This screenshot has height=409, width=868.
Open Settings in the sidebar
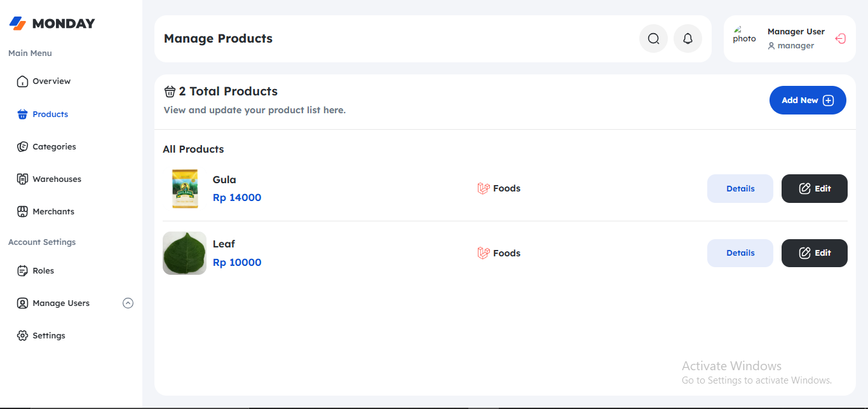[x=48, y=336]
